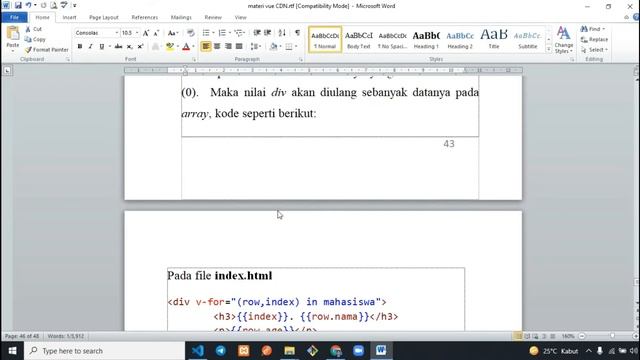The width and height of the screenshot is (640, 360).
Task: Toggle Strikethrough formatting
Action: click(118, 47)
